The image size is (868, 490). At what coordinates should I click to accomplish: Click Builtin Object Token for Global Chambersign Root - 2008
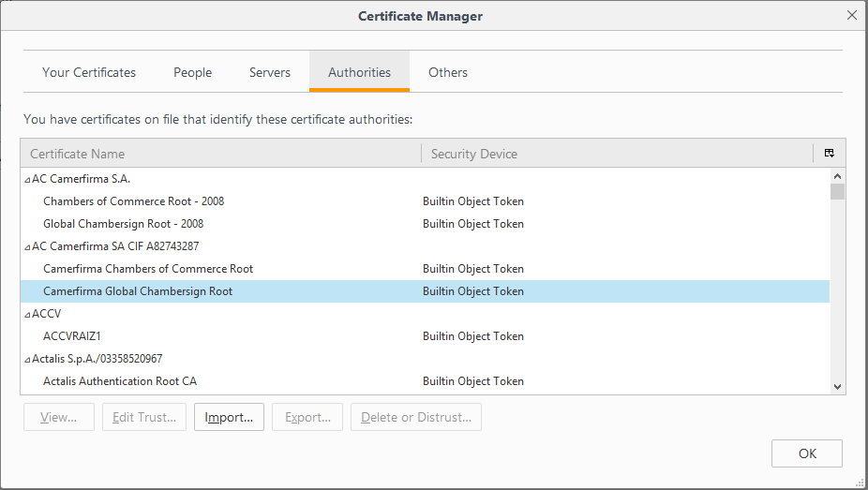click(472, 224)
